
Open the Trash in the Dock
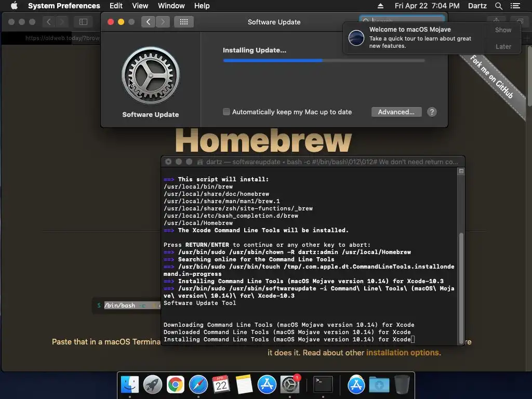[x=402, y=384]
